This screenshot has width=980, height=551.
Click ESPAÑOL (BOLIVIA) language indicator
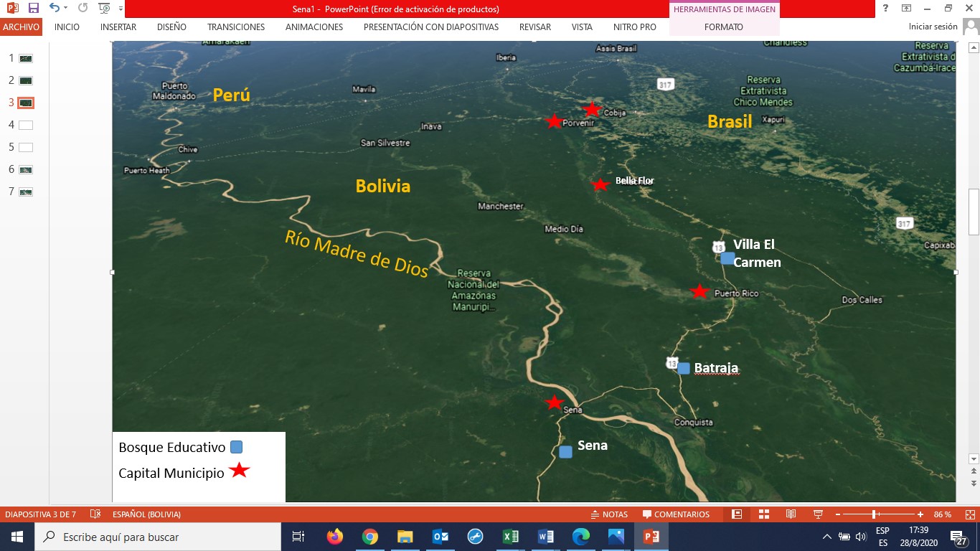(x=146, y=514)
